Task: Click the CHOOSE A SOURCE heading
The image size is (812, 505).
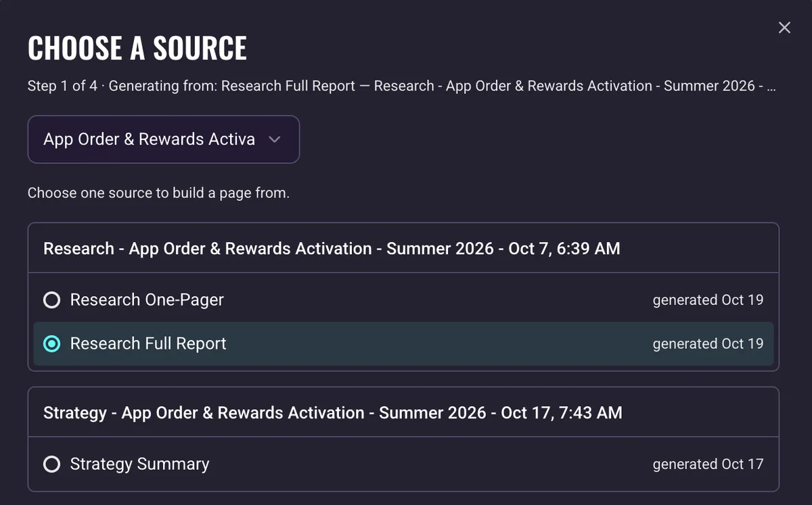Action: coord(137,48)
